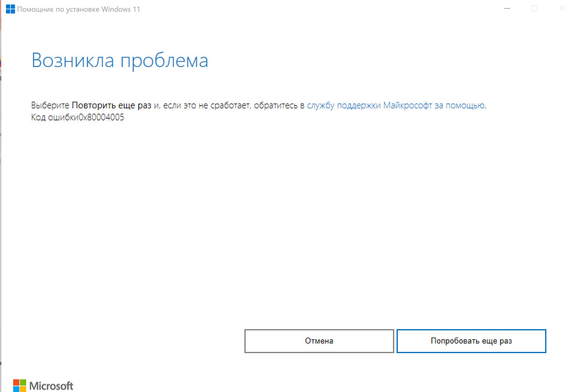Click the title Помощник по установке Windows 11
Image resolution: width=576 pixels, height=392 pixels.
79,9
